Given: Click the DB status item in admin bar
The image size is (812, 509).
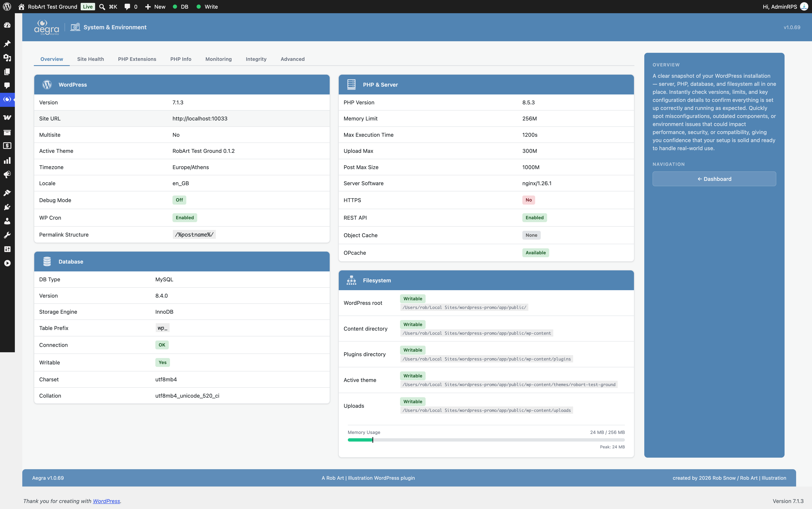Looking at the screenshot, I should pos(181,7).
